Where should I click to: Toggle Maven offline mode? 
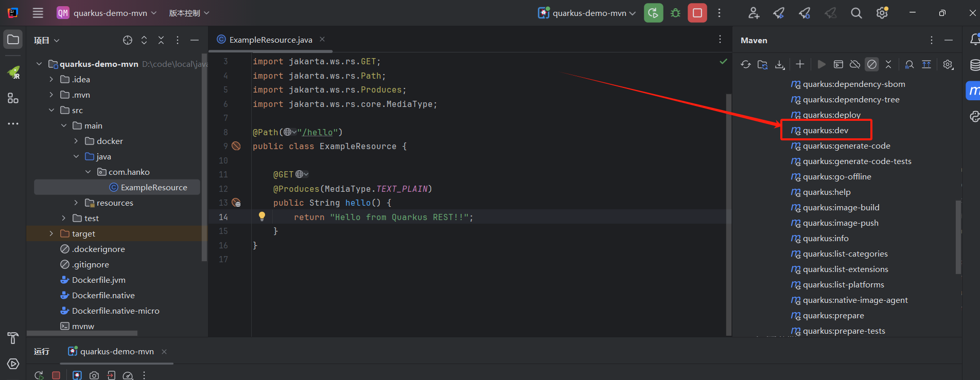(855, 64)
